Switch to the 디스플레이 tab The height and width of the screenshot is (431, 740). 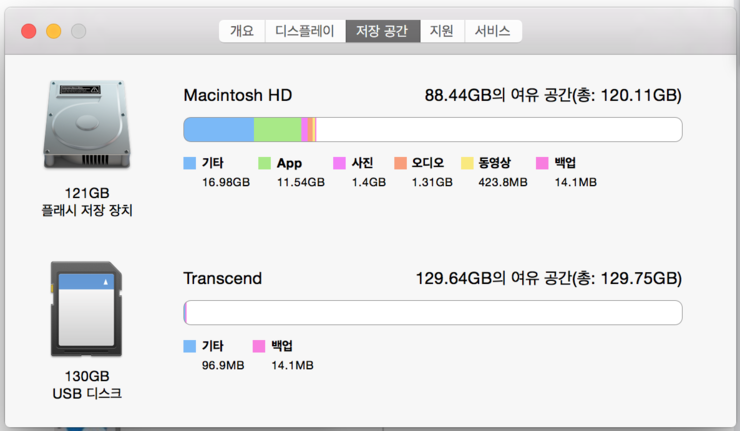pos(305,31)
